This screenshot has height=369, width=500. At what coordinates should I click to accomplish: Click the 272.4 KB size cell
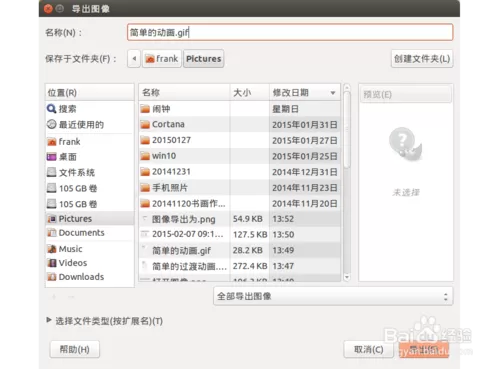[250, 266]
